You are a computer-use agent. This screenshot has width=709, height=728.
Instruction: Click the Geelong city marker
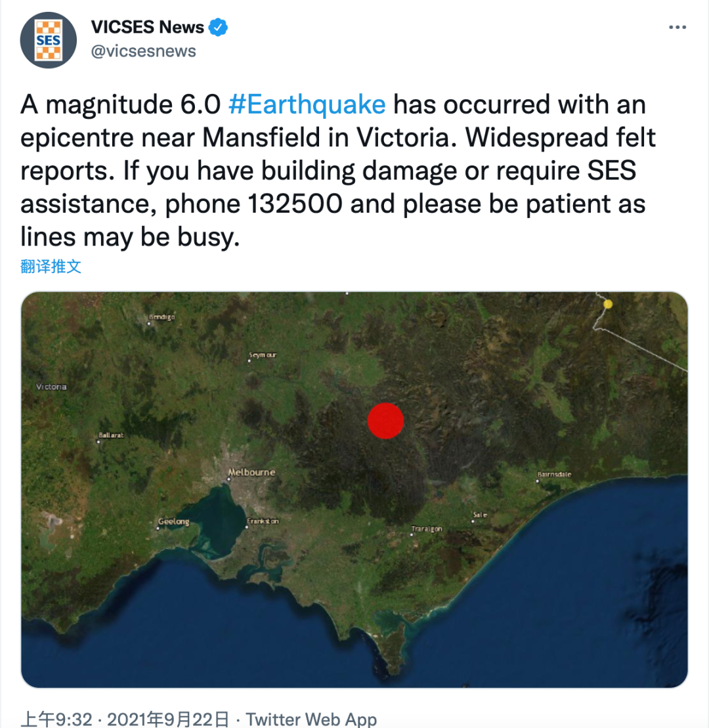coord(173,522)
